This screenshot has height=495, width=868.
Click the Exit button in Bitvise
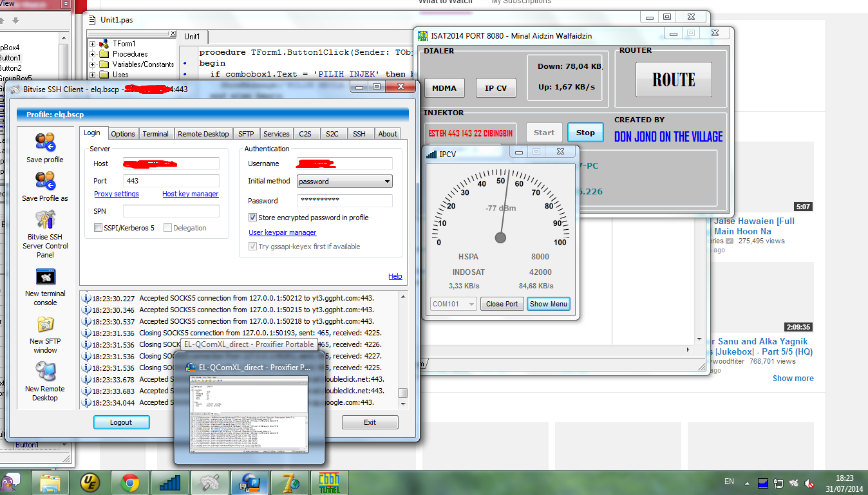click(370, 422)
